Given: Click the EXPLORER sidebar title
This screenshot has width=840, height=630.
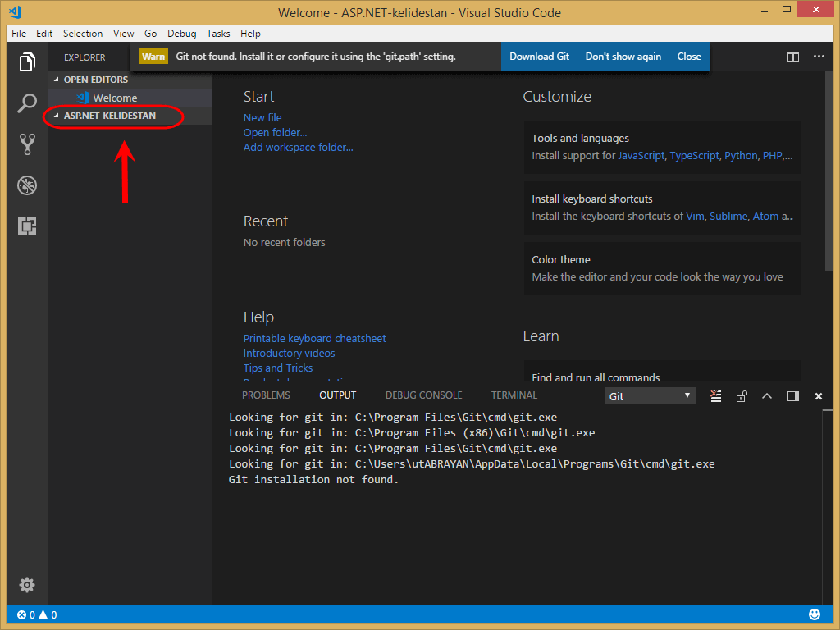Looking at the screenshot, I should (84, 57).
